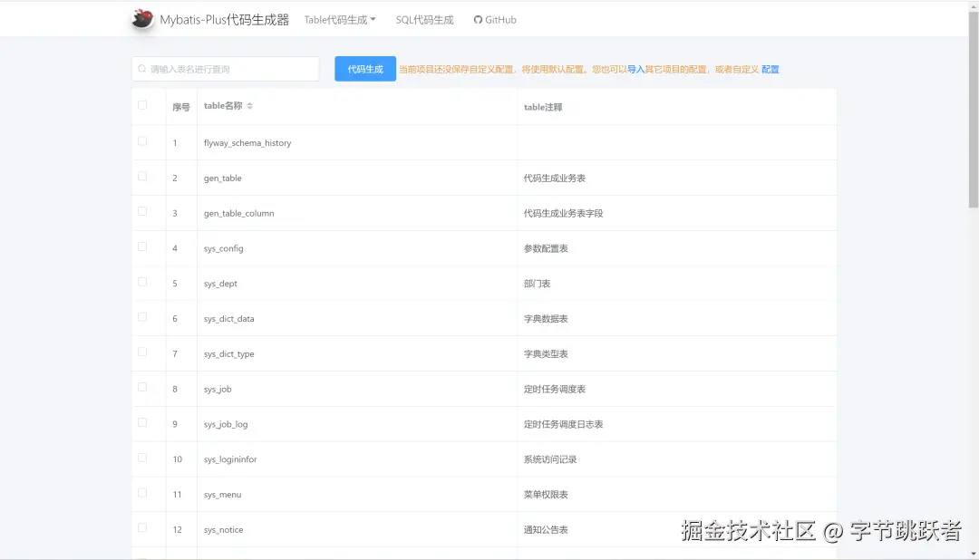Click the table name search input field
Viewport: 979px width, 560px height.
(x=227, y=68)
